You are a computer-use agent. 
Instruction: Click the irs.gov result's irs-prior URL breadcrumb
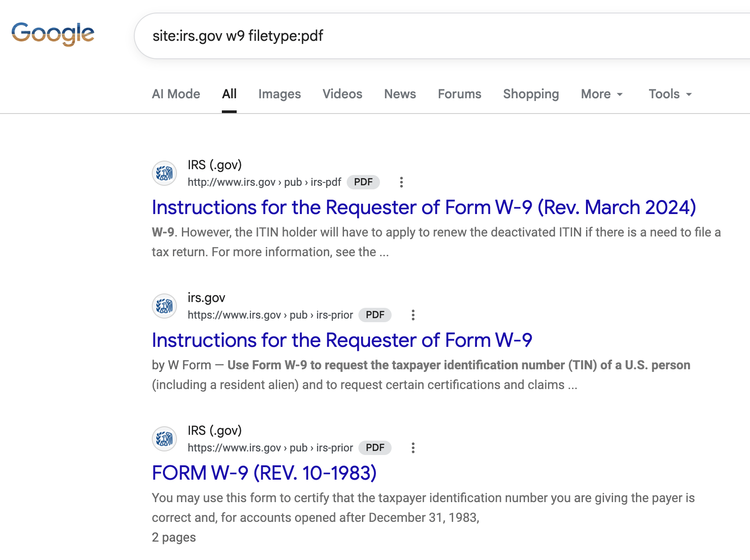pyautogui.click(x=270, y=315)
